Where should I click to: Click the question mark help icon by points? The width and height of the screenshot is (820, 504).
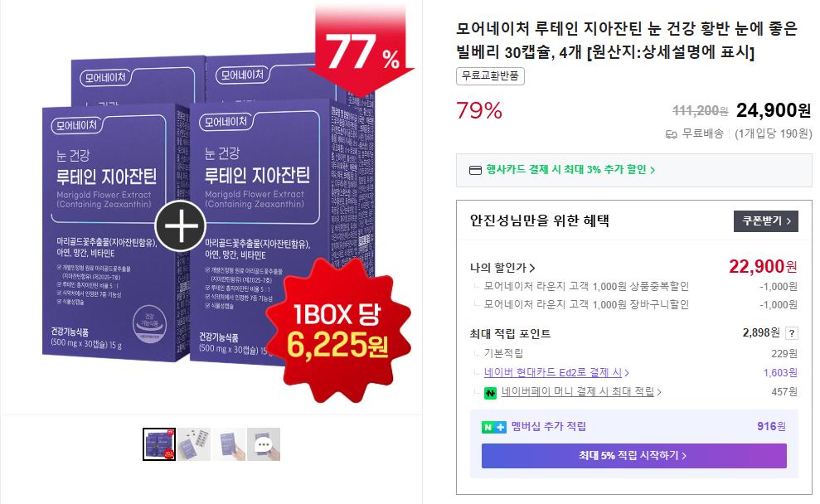(792, 333)
